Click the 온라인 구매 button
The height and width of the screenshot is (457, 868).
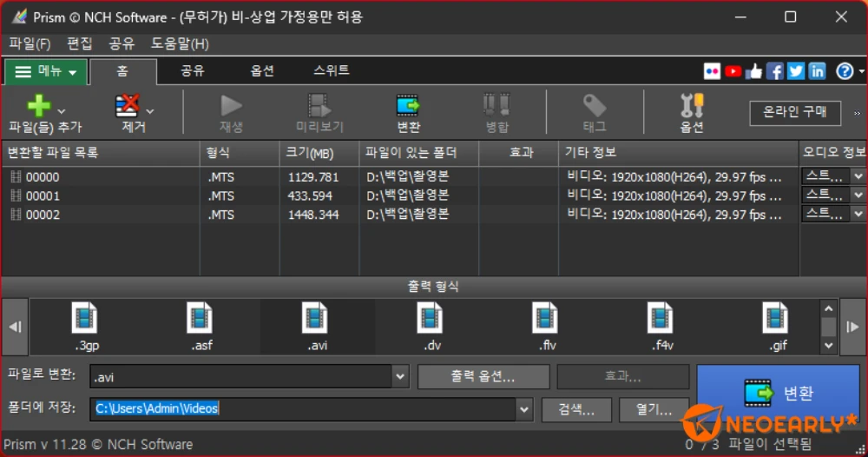point(795,112)
